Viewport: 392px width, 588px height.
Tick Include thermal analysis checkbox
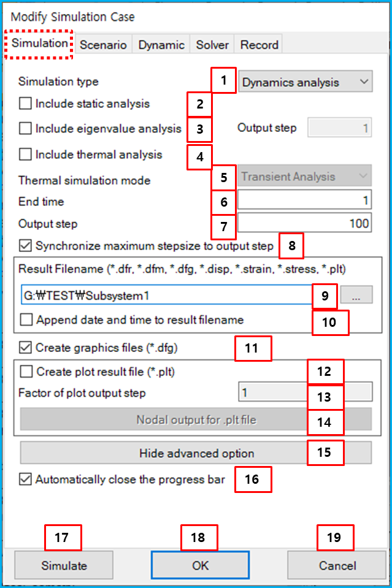(25, 154)
